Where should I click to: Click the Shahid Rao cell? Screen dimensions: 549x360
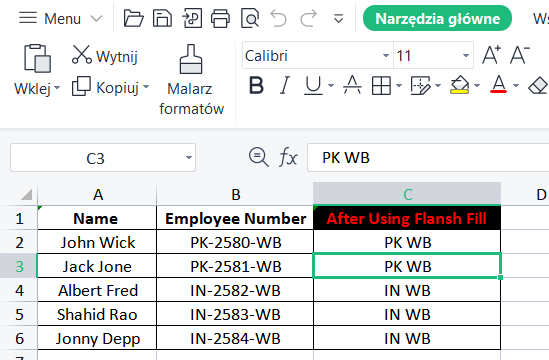pyautogui.click(x=97, y=314)
